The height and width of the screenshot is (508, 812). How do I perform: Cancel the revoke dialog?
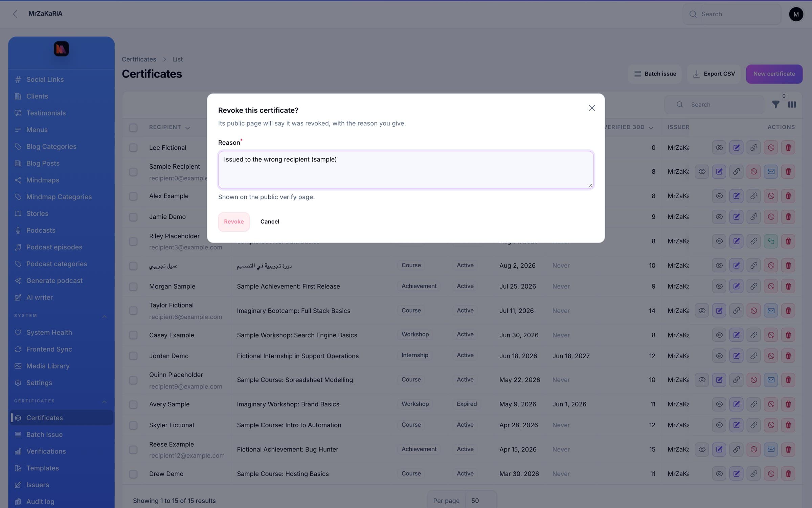(x=270, y=221)
